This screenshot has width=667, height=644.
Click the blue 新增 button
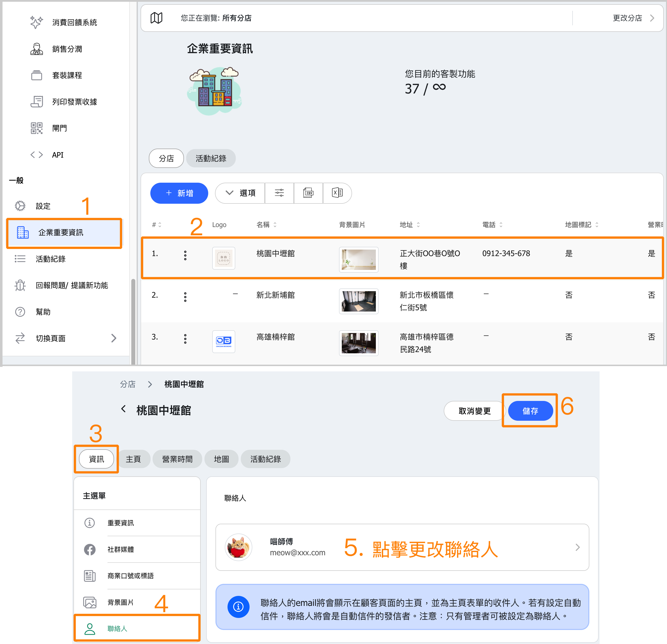pos(179,193)
